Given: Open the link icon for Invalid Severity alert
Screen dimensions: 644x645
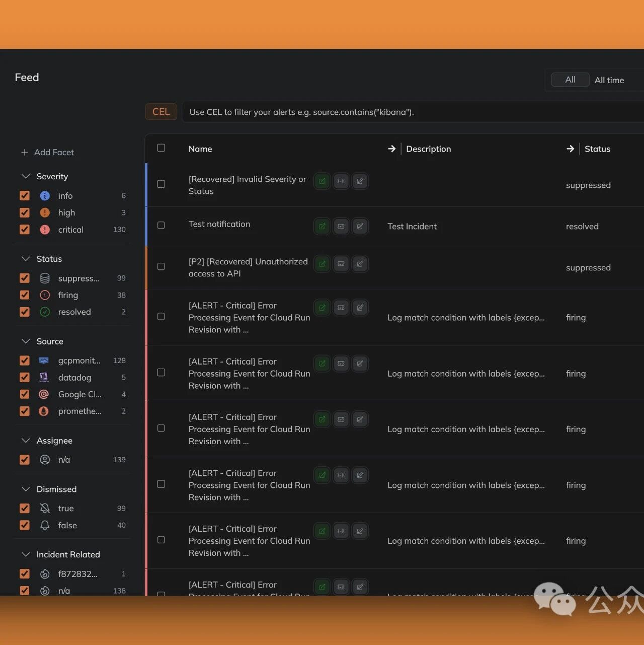Looking at the screenshot, I should (322, 181).
